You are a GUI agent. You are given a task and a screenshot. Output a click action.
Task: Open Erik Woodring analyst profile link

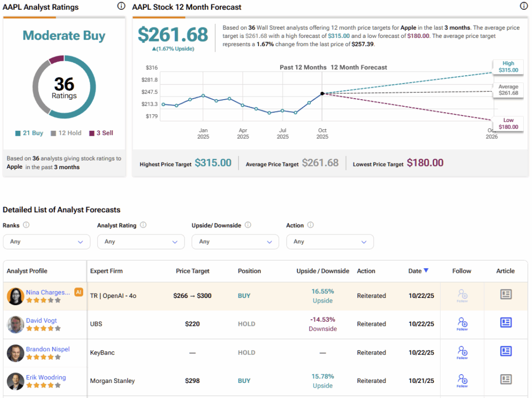45,377
